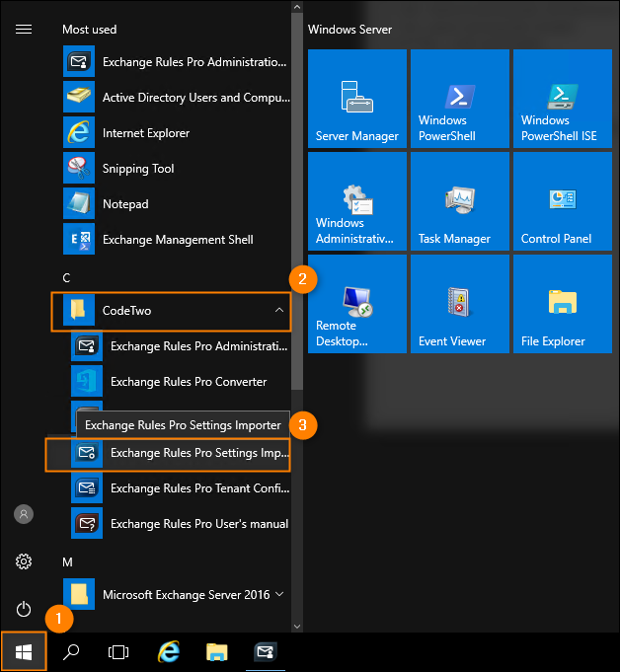This screenshot has width=620, height=672.
Task: Open the Task Manager tile
Action: (460, 201)
